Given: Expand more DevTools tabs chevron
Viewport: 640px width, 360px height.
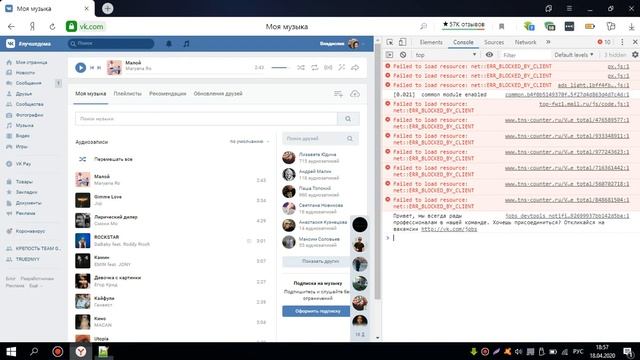Looking at the screenshot, I should tap(548, 42).
